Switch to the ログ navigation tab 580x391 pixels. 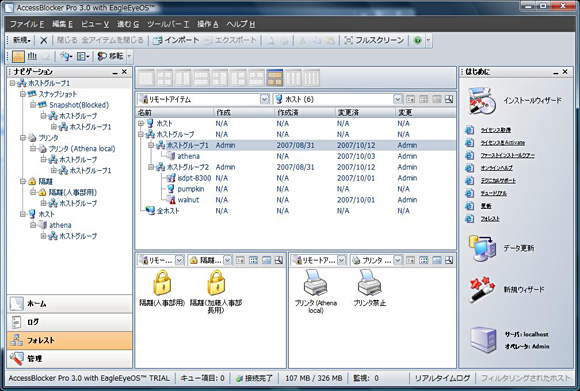pos(70,322)
